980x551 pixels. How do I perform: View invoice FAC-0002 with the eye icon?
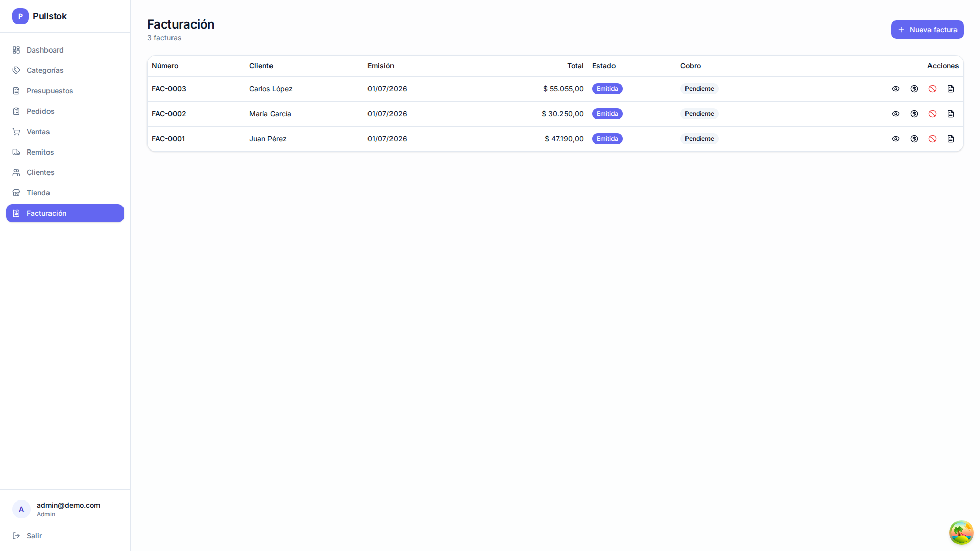click(x=896, y=114)
